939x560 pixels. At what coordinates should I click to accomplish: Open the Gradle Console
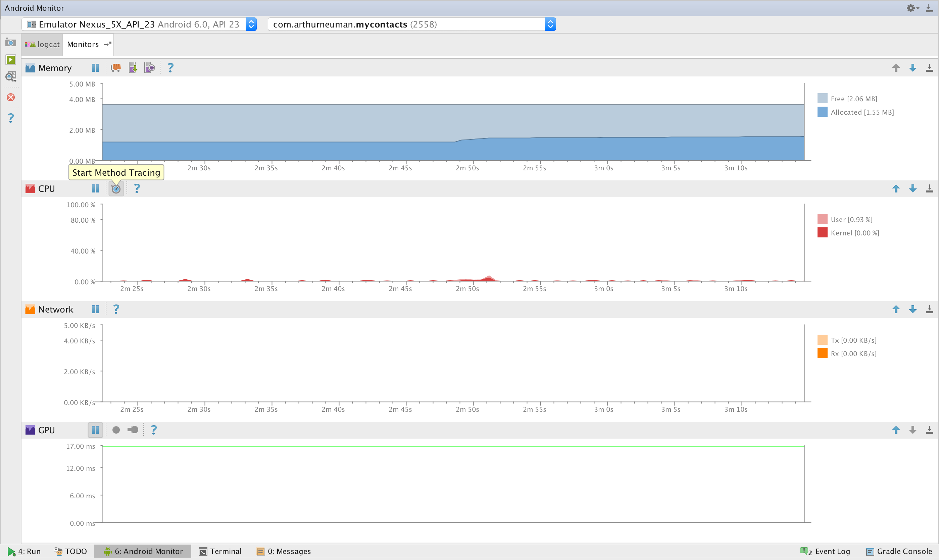tap(899, 551)
